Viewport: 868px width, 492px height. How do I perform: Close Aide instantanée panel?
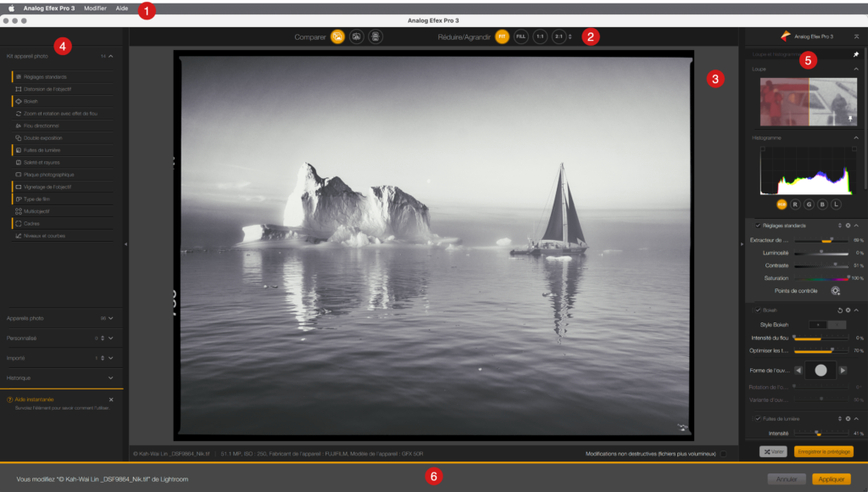pyautogui.click(x=111, y=400)
